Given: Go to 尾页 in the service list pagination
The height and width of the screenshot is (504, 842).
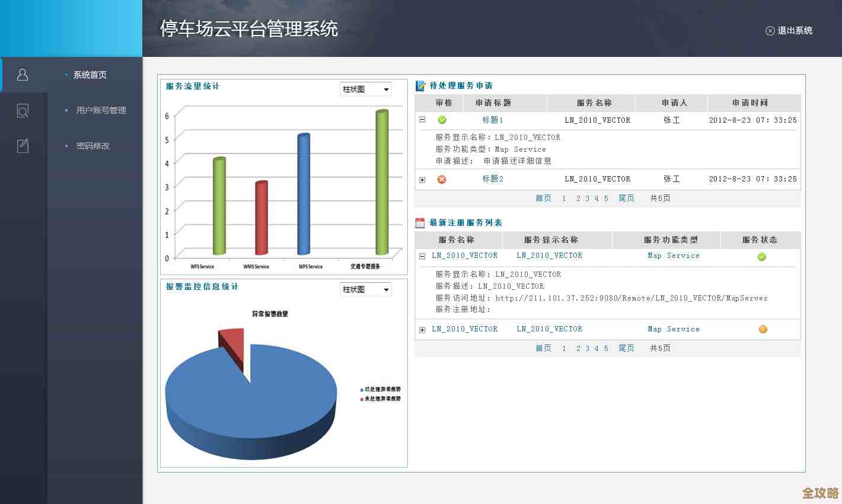Looking at the screenshot, I should 626,349.
